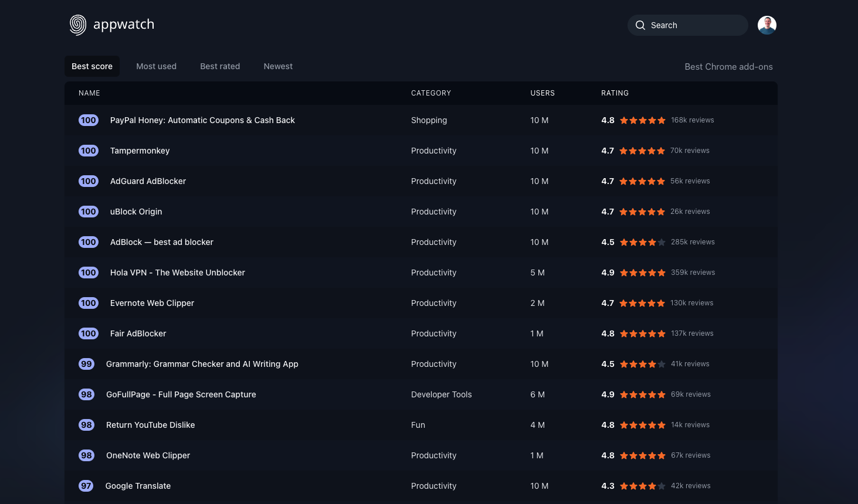Click 359k reviews for Hola VPN

(693, 273)
